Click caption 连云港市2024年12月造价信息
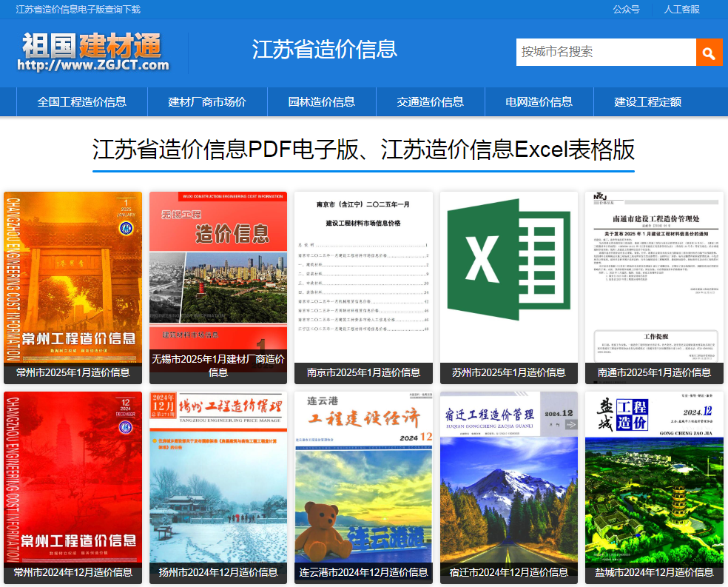 (363, 572)
